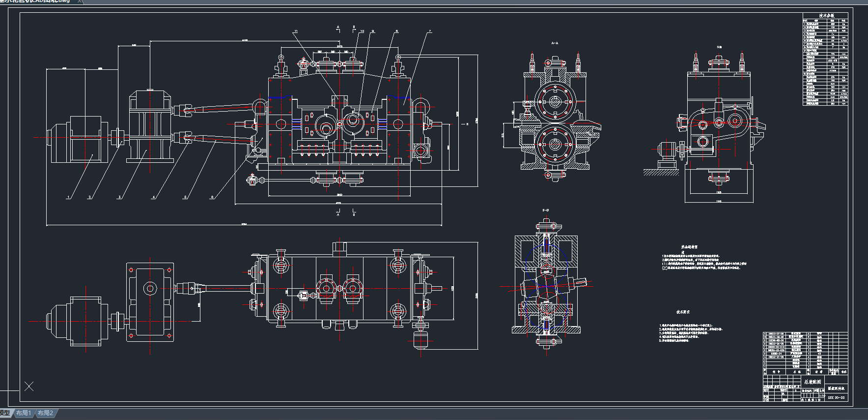Image resolution: width=868 pixels, height=420 pixels.
Task: Click the X marker in the lower-left drawing corner
Action: click(29, 386)
